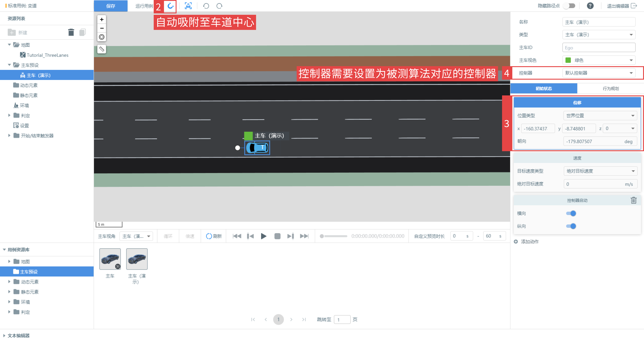
Task: Select the ego vehicle on the road
Action: 257,148
